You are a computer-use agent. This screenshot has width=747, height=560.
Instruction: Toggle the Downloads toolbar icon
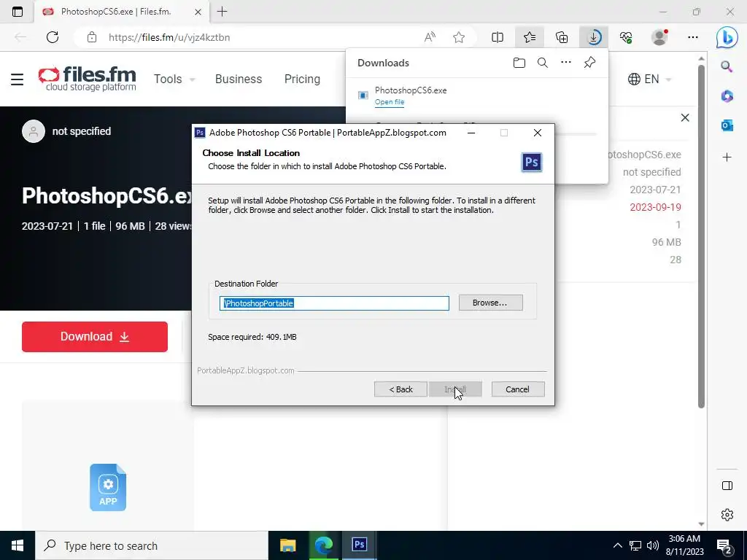pyautogui.click(x=594, y=37)
